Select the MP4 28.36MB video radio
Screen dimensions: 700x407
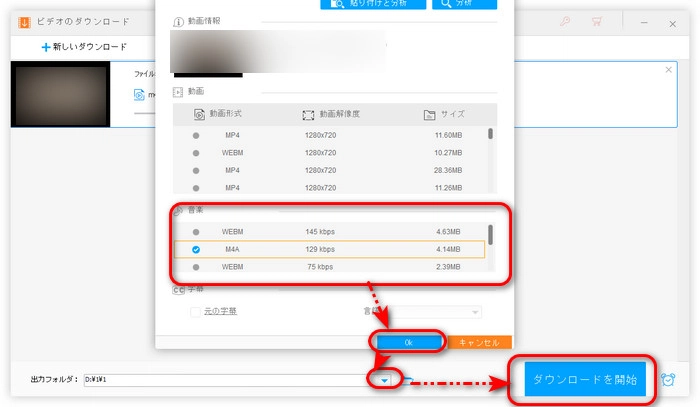[x=196, y=170]
